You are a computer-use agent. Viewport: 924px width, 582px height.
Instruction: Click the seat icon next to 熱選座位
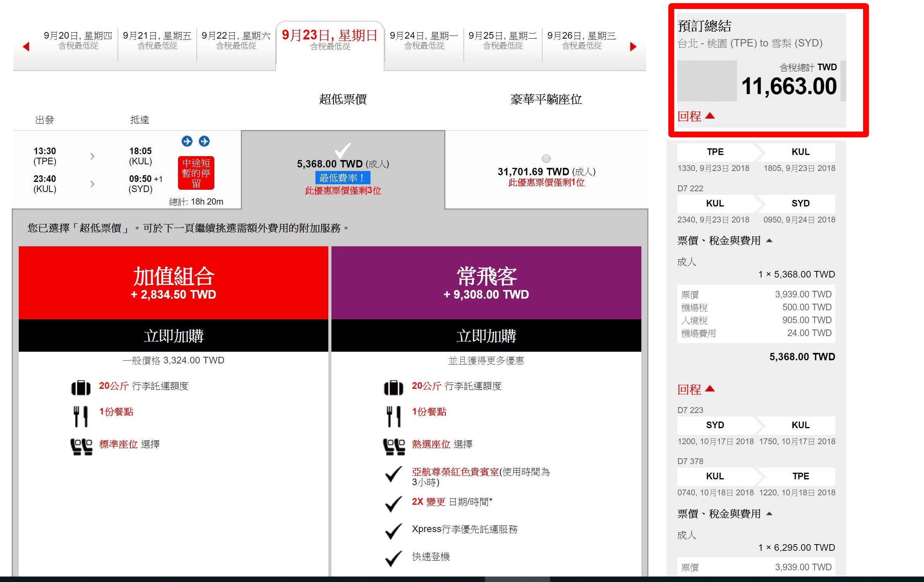(x=394, y=447)
